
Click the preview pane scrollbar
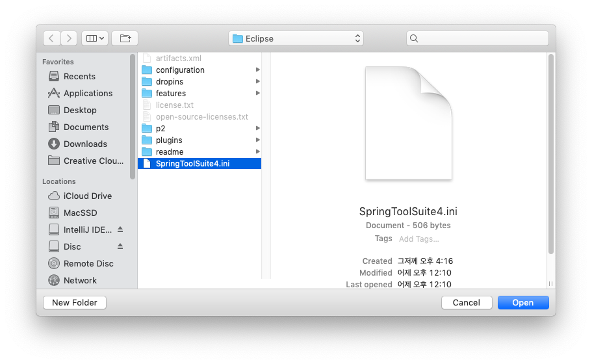[x=551, y=154]
